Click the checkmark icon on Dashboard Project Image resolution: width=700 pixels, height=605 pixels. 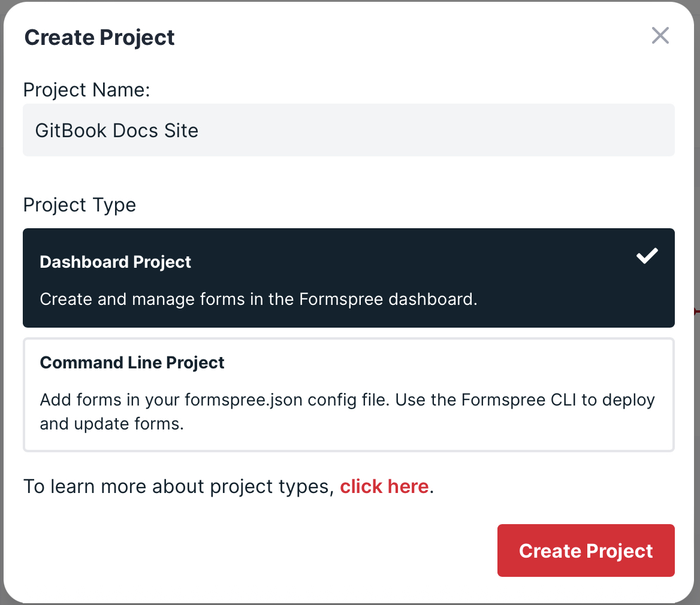tap(647, 256)
